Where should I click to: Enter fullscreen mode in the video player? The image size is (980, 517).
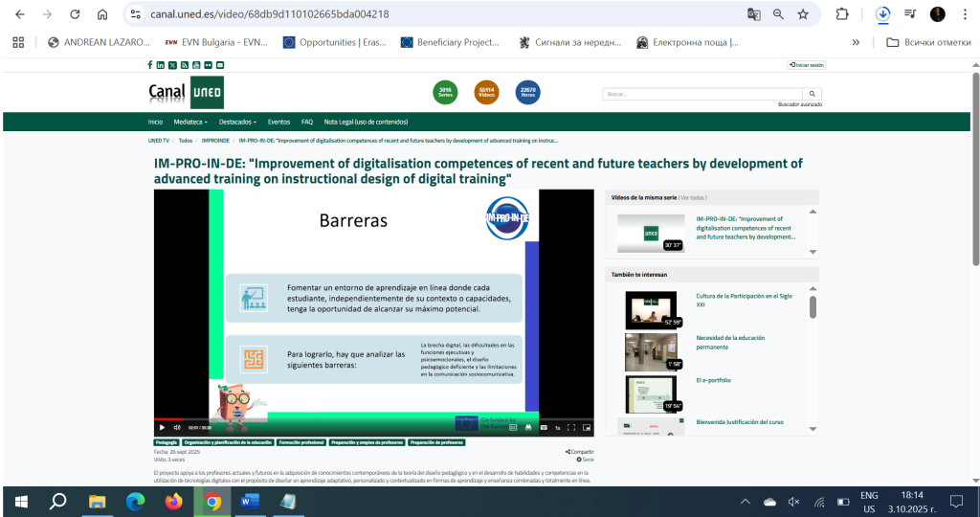(x=571, y=427)
